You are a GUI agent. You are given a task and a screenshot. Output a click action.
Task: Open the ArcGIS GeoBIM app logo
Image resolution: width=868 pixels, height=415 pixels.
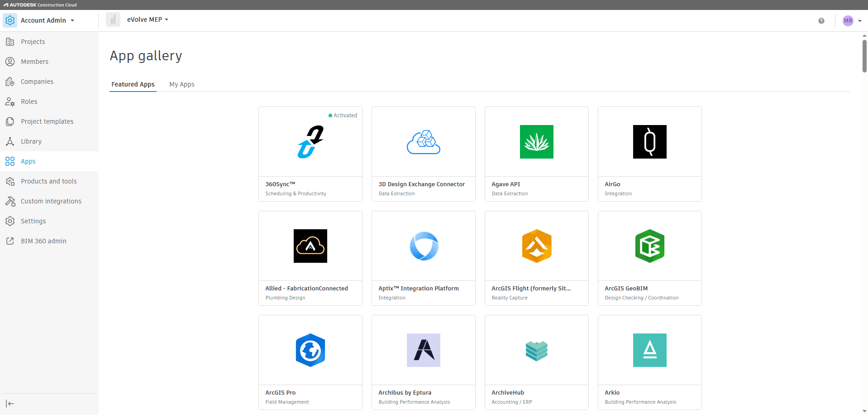[650, 246]
